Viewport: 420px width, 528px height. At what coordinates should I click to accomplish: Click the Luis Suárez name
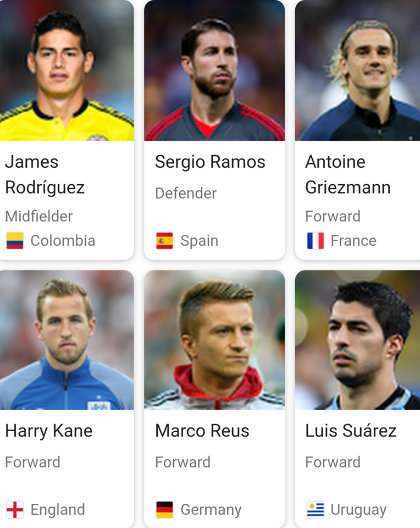tap(351, 431)
